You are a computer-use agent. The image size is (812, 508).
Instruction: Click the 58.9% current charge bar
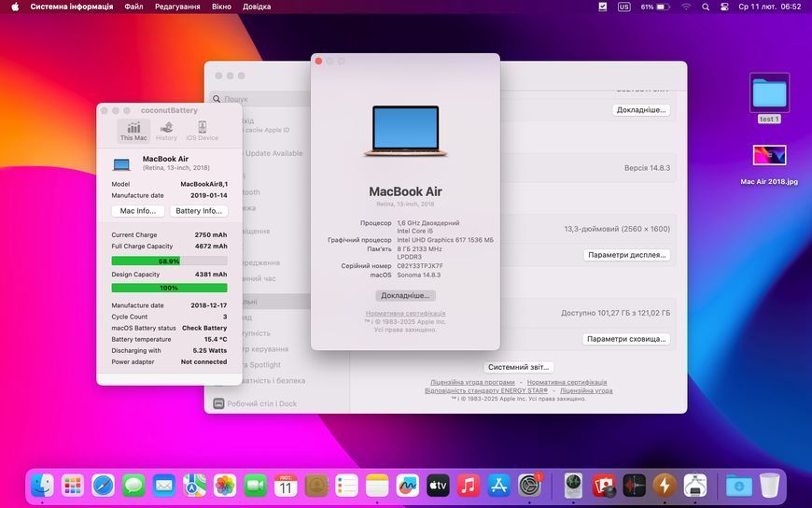169,261
